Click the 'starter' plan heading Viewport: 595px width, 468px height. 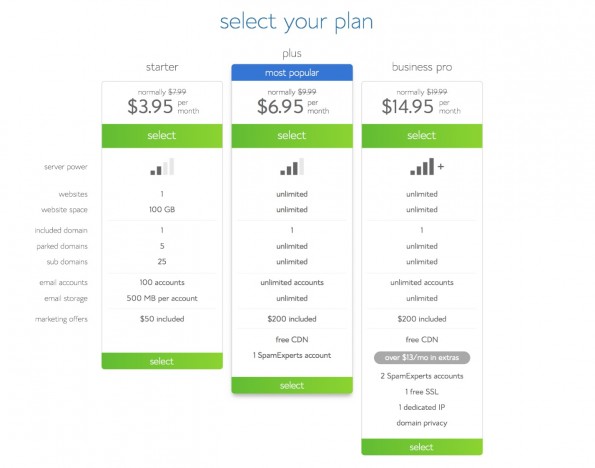click(162, 67)
